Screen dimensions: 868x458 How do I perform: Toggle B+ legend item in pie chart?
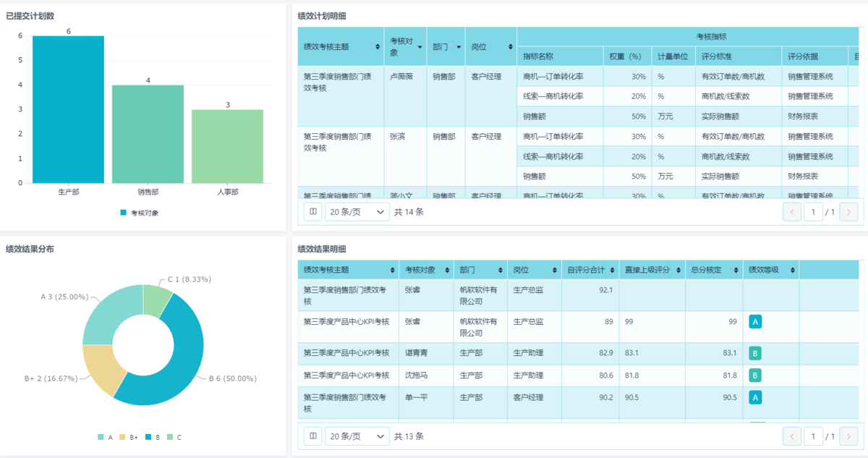point(133,437)
